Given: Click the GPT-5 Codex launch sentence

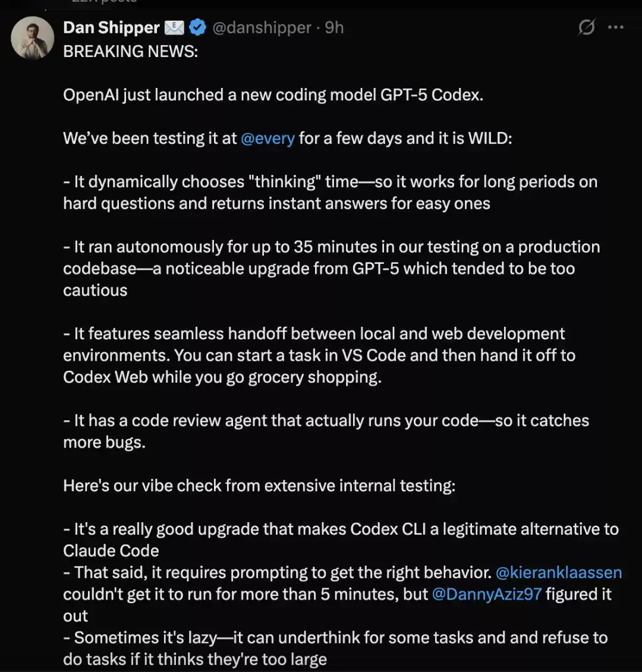Looking at the screenshot, I should (x=273, y=95).
